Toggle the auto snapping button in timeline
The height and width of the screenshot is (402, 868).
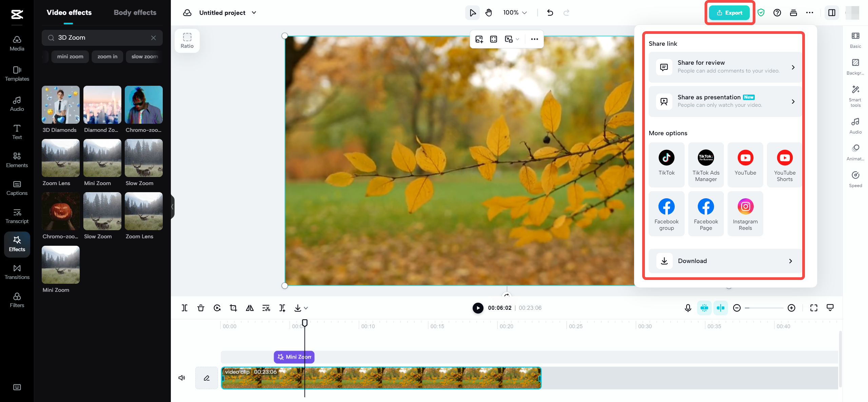pos(704,308)
